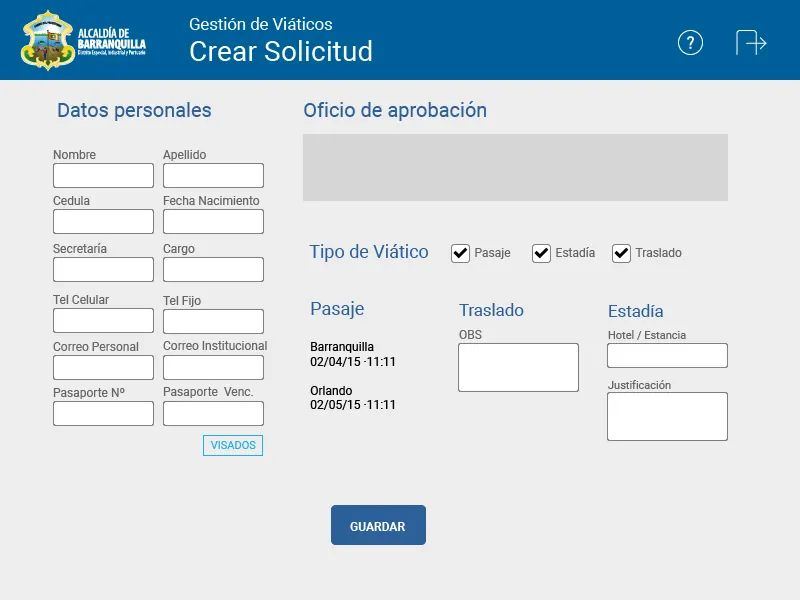This screenshot has height=600, width=800.
Task: Toggle the Traslado checkbox
Action: point(621,253)
